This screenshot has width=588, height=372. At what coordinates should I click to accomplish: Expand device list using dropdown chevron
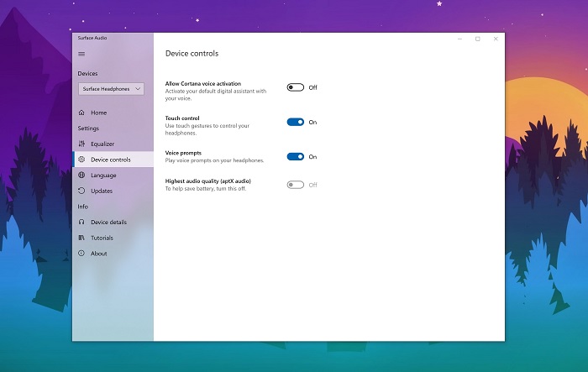(138, 88)
